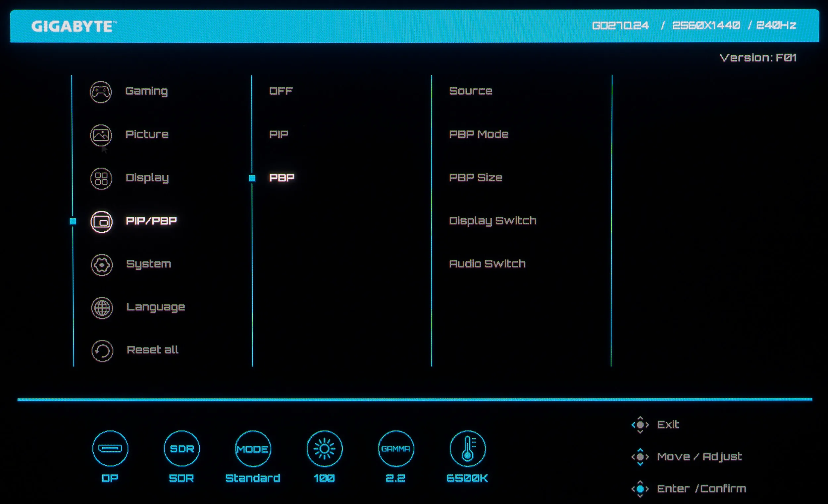828x504 pixels.
Task: Open the Display Switch option
Action: (492, 221)
